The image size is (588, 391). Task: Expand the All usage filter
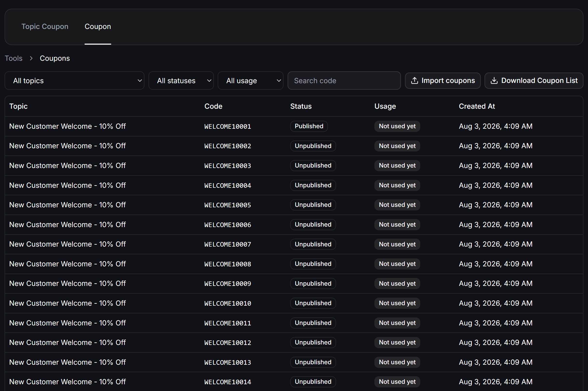(250, 81)
